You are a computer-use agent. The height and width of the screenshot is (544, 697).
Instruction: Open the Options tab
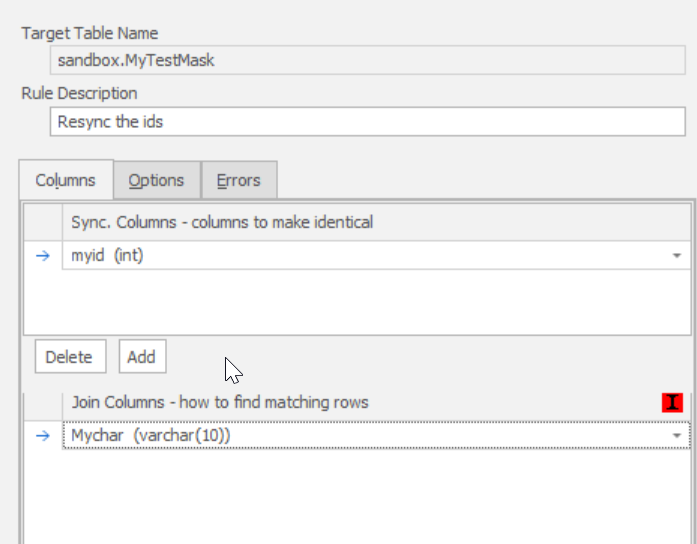156,181
